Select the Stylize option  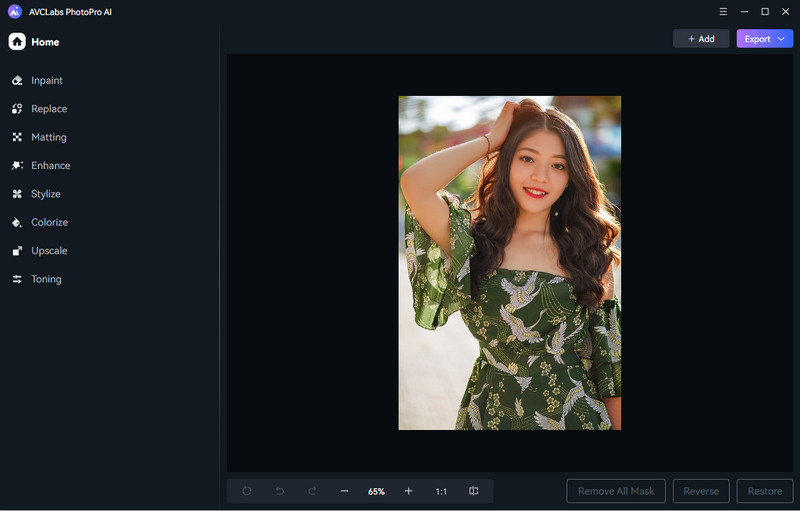[36, 194]
